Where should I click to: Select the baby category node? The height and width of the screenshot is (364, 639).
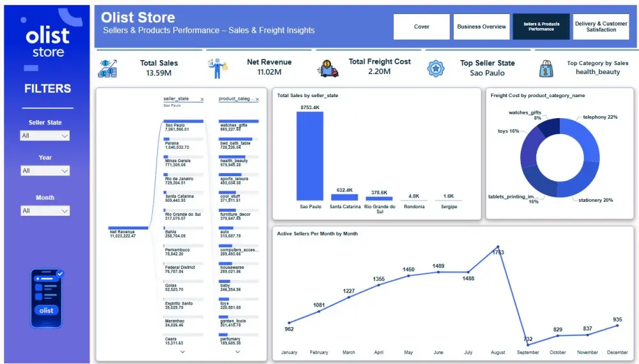239,286
